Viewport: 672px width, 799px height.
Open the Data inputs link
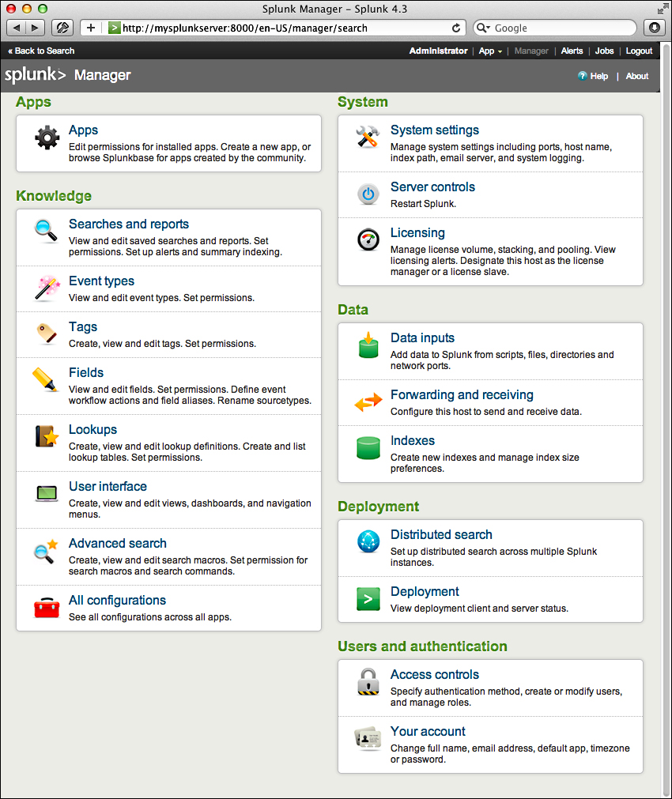point(422,337)
